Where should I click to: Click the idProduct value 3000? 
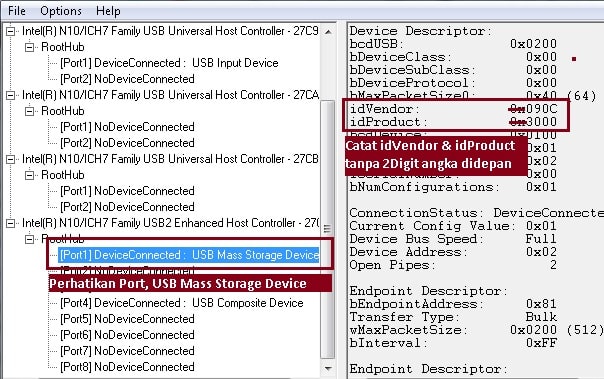(542, 122)
